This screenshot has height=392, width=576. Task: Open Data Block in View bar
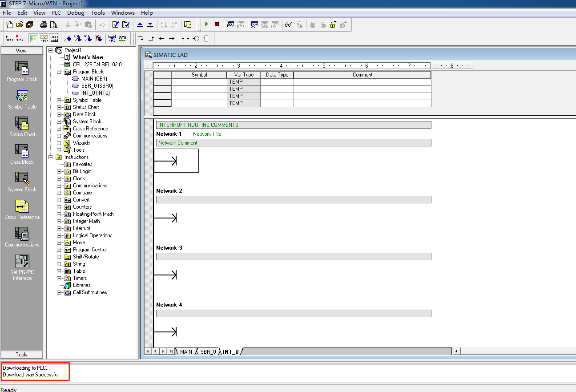(22, 154)
